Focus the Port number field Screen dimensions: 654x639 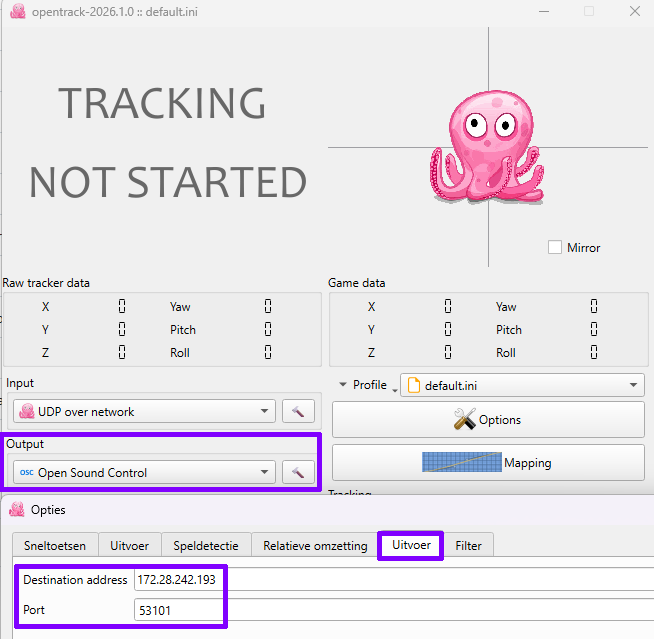click(390, 610)
